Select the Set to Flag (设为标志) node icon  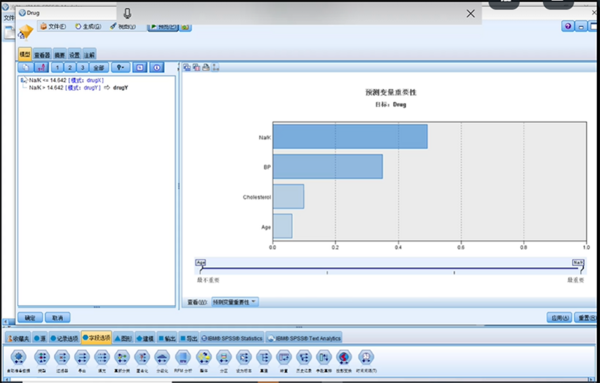pyautogui.click(x=244, y=357)
